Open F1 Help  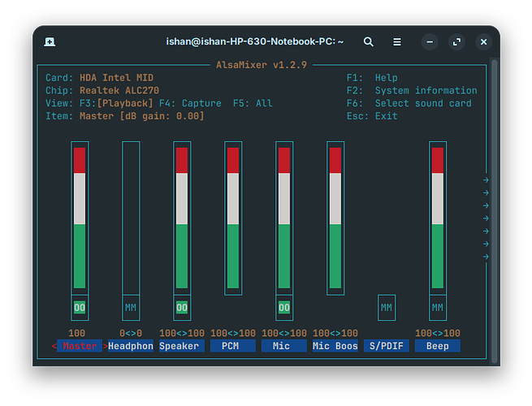point(372,78)
